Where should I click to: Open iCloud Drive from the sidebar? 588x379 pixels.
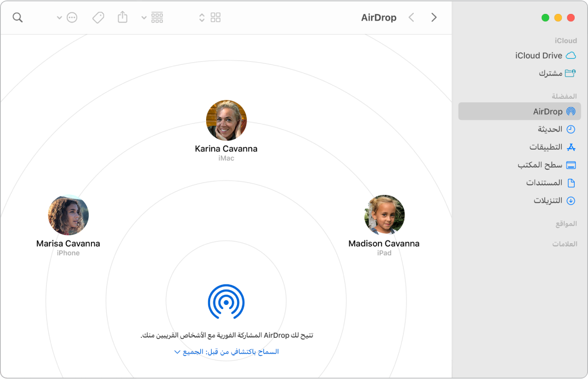coord(540,55)
